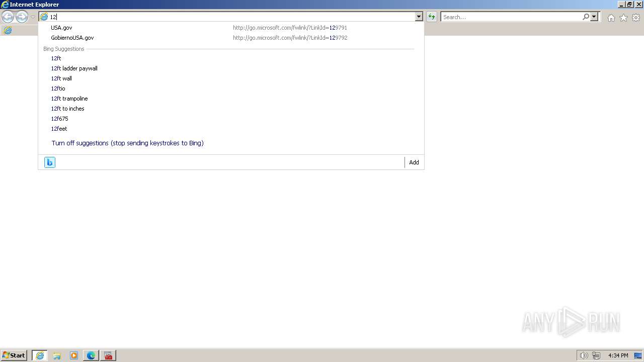Choose the '12f675' suggestion
This screenshot has height=362, width=644.
tap(231, 119)
